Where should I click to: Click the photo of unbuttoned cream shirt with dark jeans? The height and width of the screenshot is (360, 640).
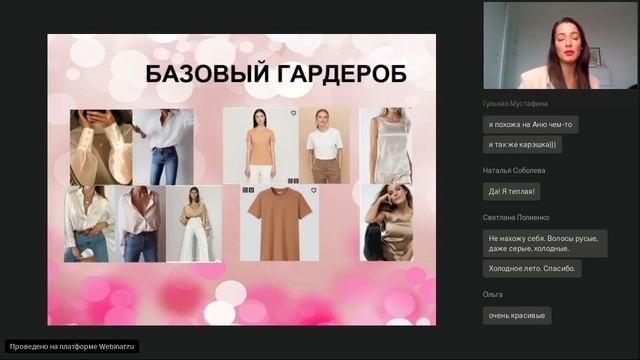click(x=141, y=224)
